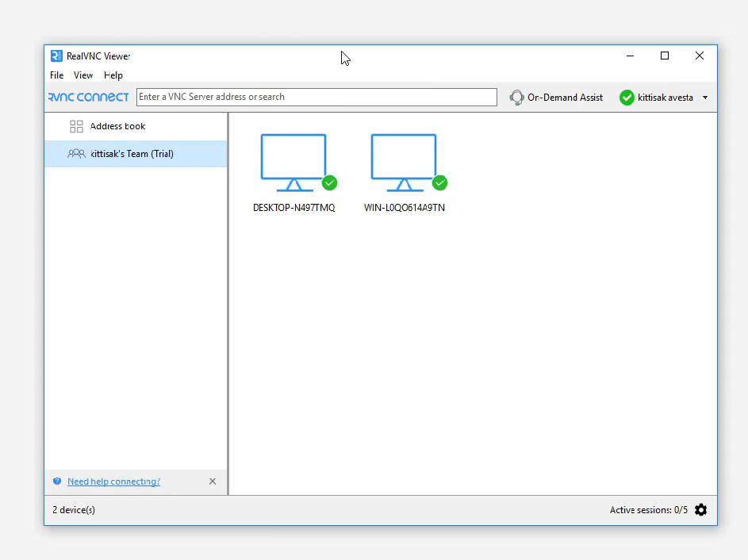Open the WIN-L0QO614A9TN computer icon
The width and height of the screenshot is (748, 560).
point(404,163)
